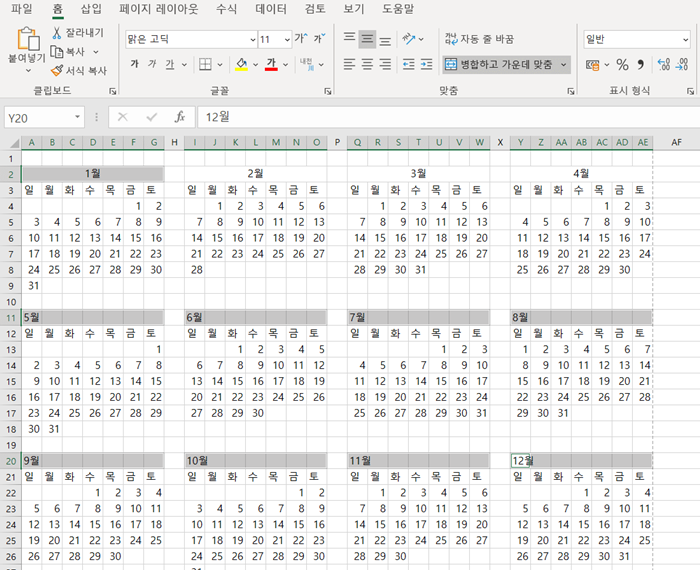The height and width of the screenshot is (570, 700).
Task: Open the Copy dropdown arrow
Action: pyautogui.click(x=96, y=52)
